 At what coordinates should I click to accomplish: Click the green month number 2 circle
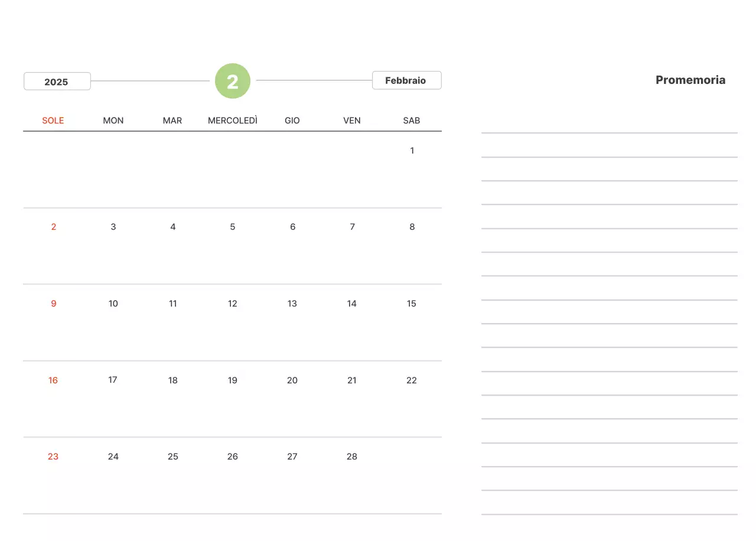(x=233, y=81)
